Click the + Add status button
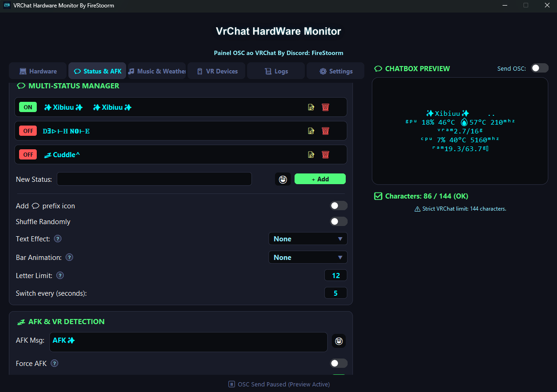 (320, 179)
